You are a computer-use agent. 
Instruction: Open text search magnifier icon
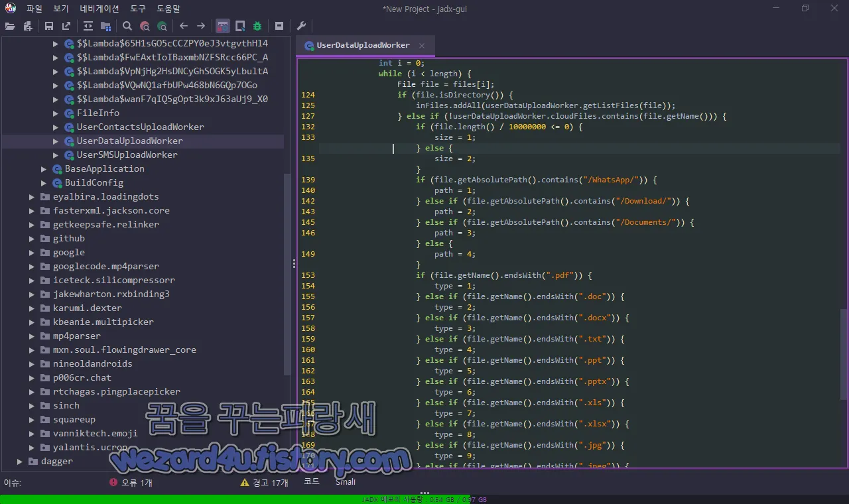[127, 26]
